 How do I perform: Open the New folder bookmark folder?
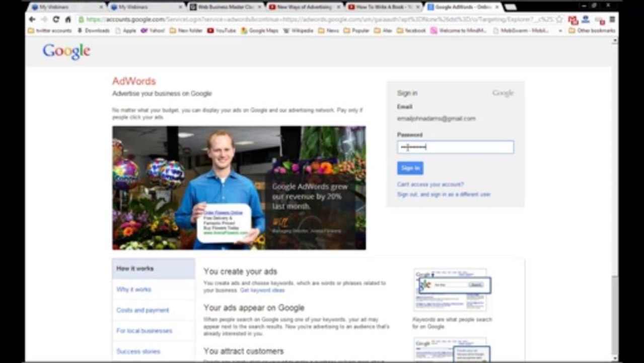click(186, 31)
